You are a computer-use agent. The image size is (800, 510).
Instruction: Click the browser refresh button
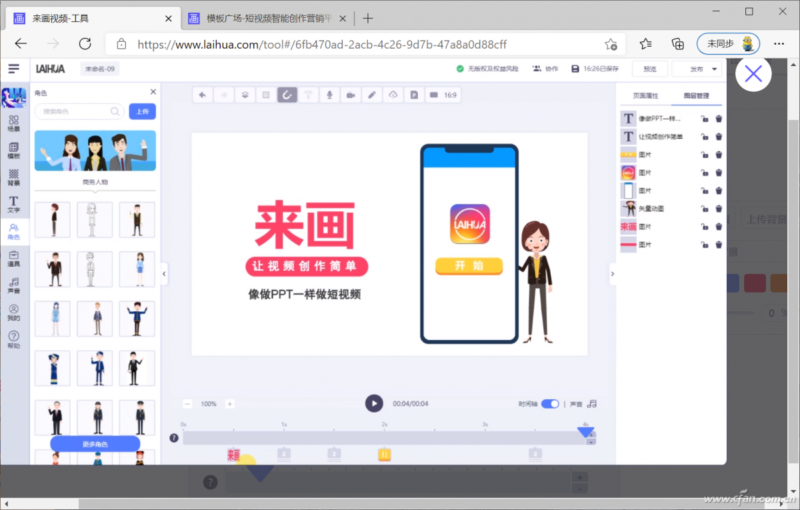click(85, 44)
